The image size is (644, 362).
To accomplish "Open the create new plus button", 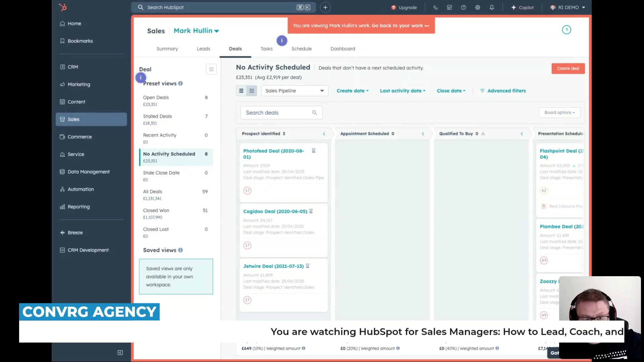I will click(x=325, y=7).
